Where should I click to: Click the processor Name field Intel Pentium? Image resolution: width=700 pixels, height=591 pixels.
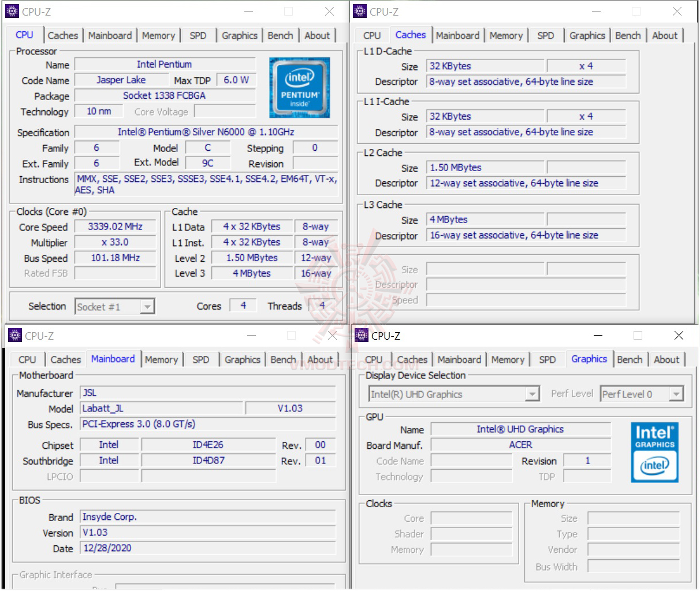(165, 64)
